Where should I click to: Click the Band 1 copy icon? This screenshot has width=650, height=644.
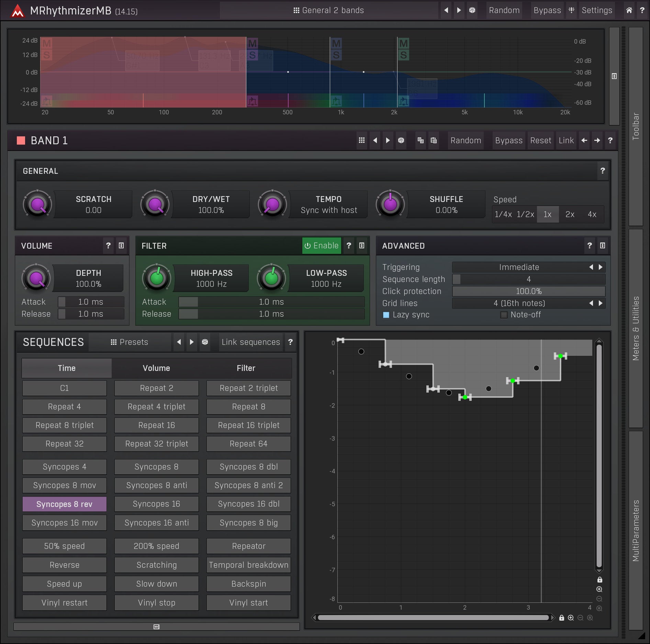(421, 140)
